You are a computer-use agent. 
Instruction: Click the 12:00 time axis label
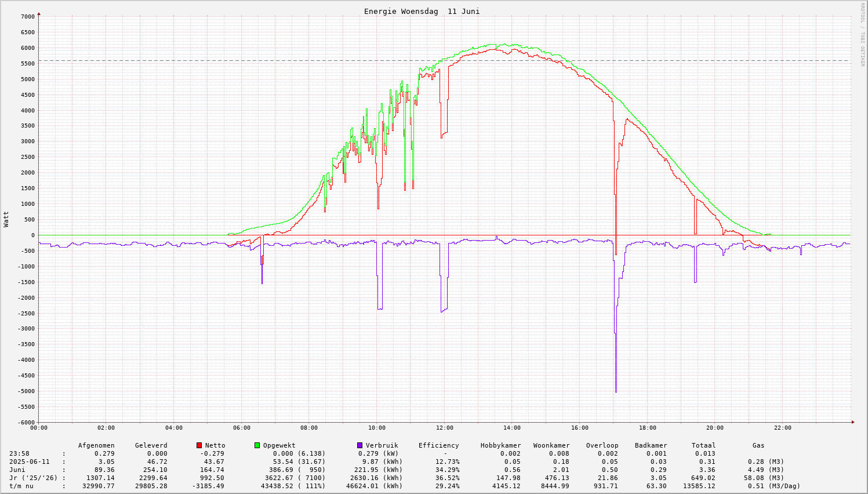(445, 428)
